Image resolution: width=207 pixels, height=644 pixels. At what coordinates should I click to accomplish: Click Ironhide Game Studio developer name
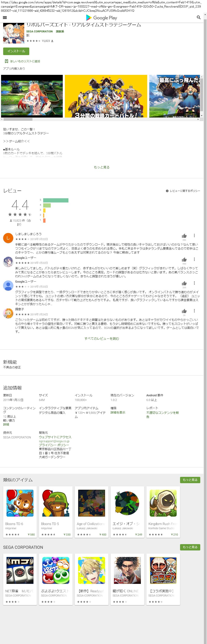(x=162, y=528)
